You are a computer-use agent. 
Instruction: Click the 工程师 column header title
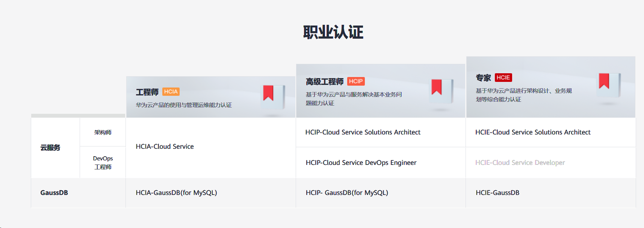147,92
